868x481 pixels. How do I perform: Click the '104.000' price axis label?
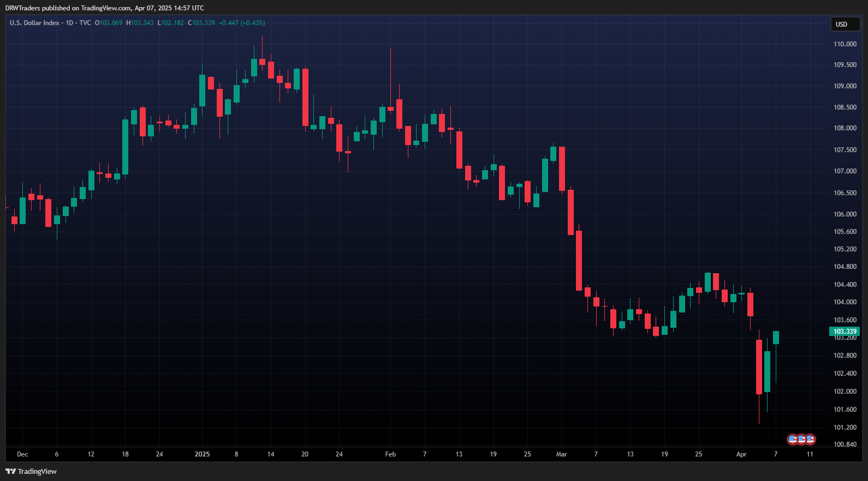click(x=845, y=302)
